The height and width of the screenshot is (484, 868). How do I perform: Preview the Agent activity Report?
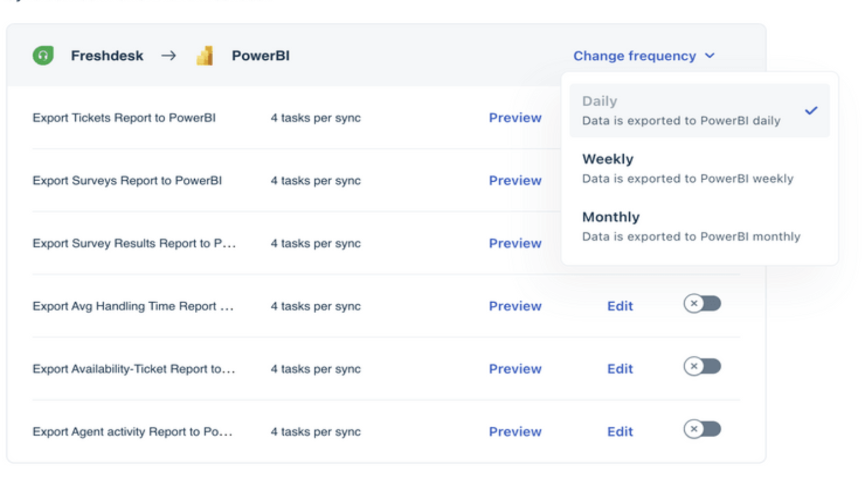pyautogui.click(x=515, y=432)
